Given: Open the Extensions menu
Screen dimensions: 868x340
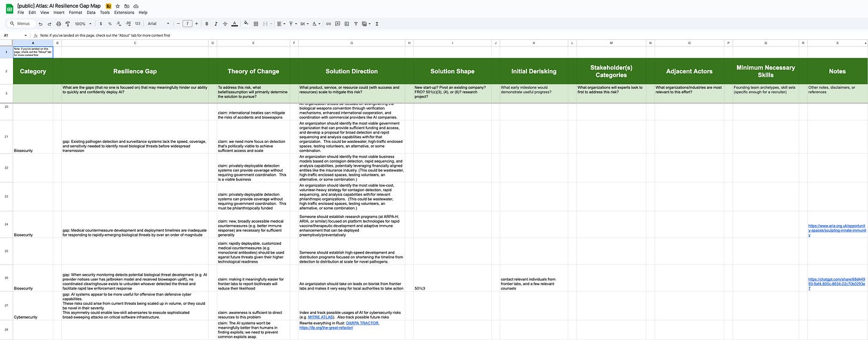Looking at the screenshot, I should click(x=125, y=13).
